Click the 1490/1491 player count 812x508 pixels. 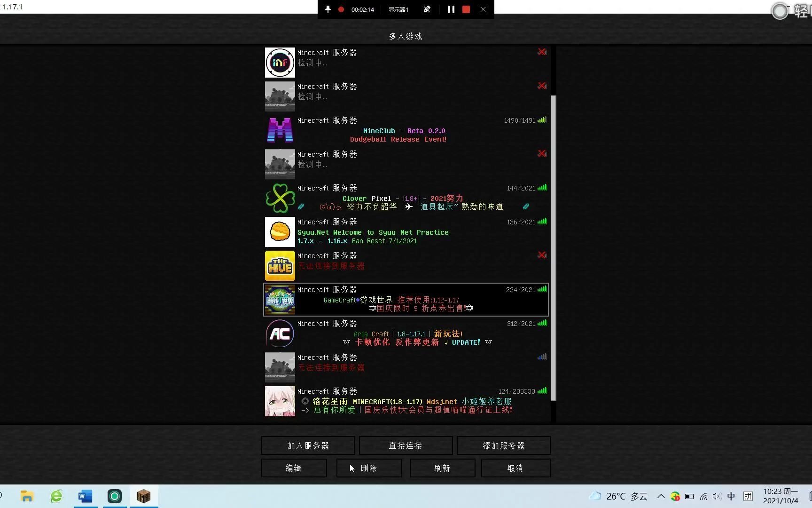pyautogui.click(x=519, y=120)
